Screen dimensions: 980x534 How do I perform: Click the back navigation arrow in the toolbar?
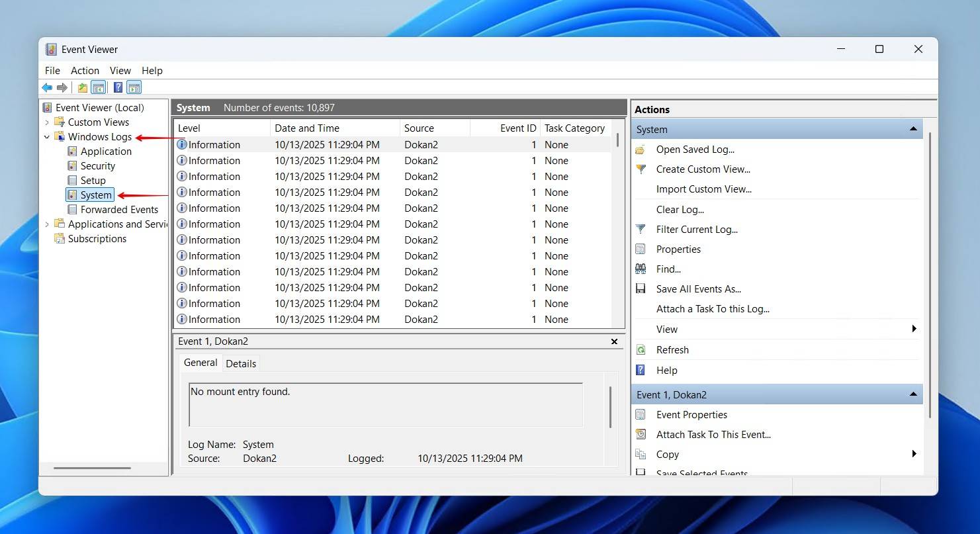(46, 87)
